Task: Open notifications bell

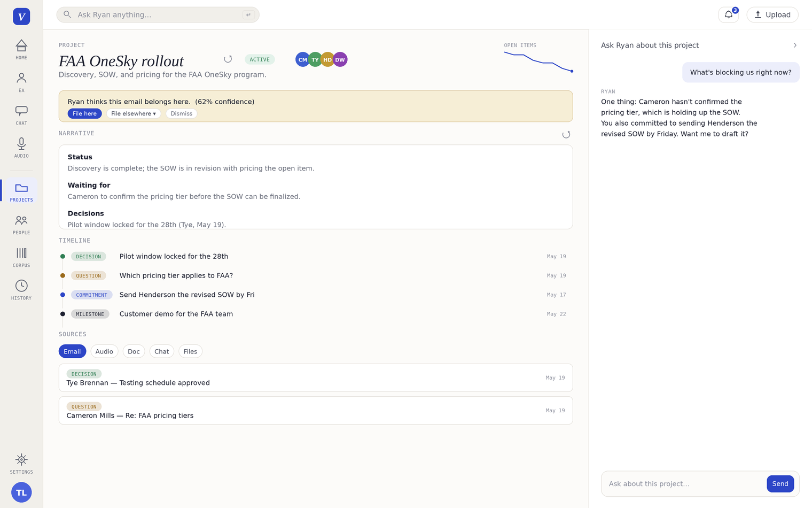Action: point(729,14)
